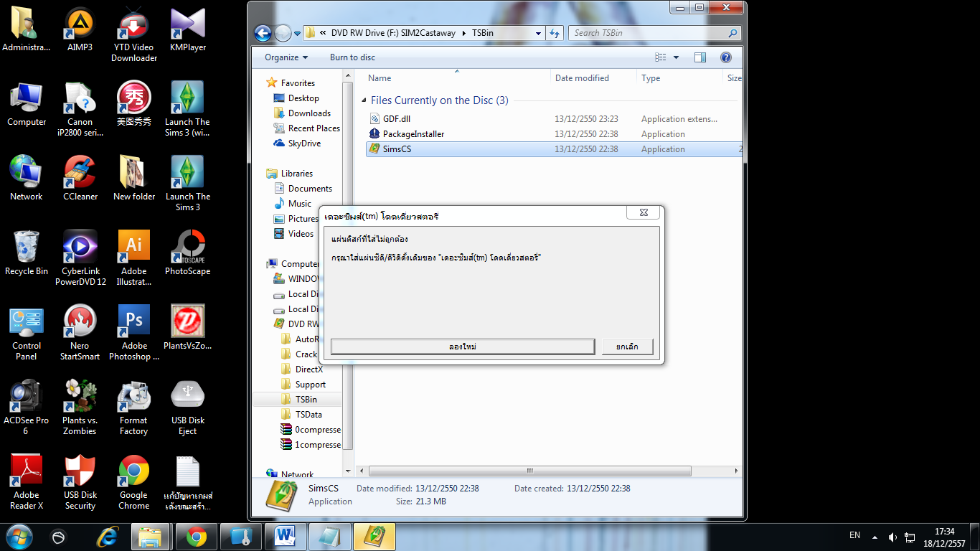Expand the change view options arrow
The image size is (980, 551).
pyautogui.click(x=676, y=57)
